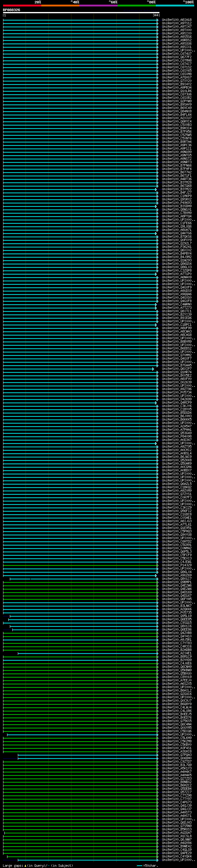
Task: Open hit UniRef100_A9TI47
Action: [176, 26]
